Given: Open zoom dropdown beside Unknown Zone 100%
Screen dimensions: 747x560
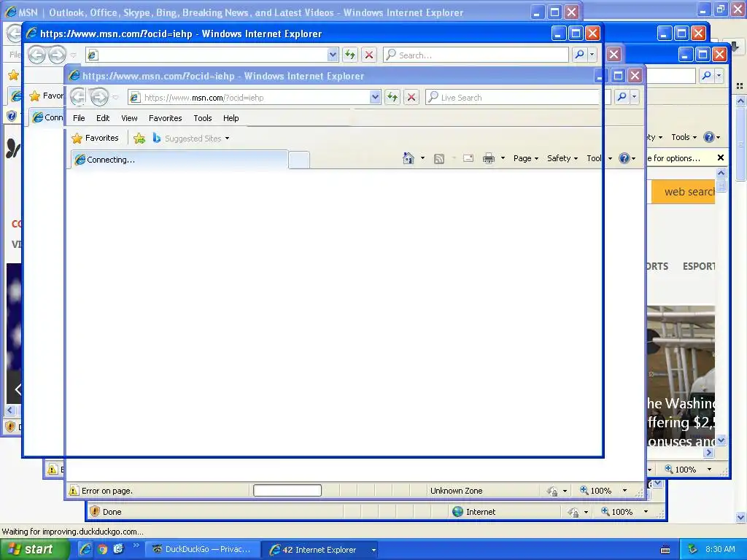Looking at the screenshot, I should click(624, 491).
